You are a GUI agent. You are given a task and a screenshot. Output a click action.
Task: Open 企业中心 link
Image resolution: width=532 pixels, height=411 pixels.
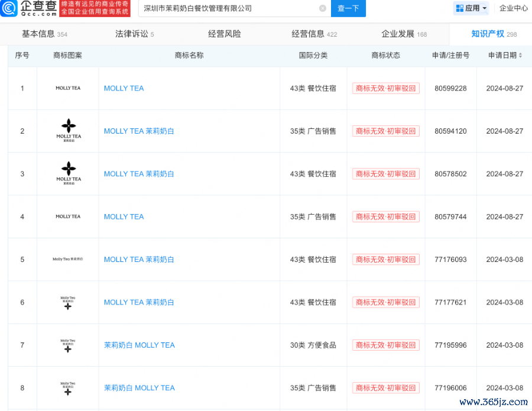click(x=513, y=8)
